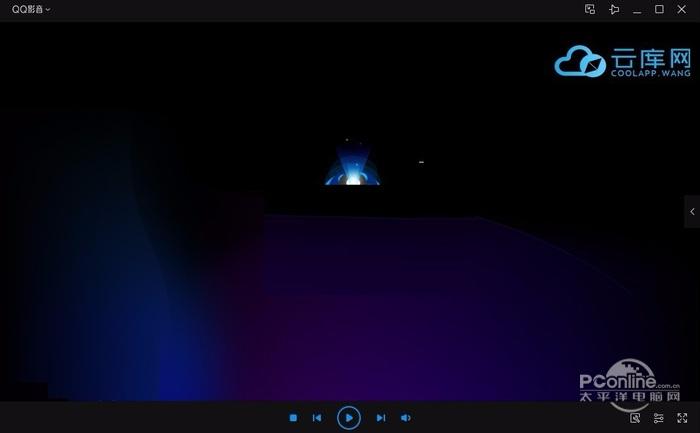Close the QQ影音 player window
Viewport: 700px width, 433px height.
(681, 9)
